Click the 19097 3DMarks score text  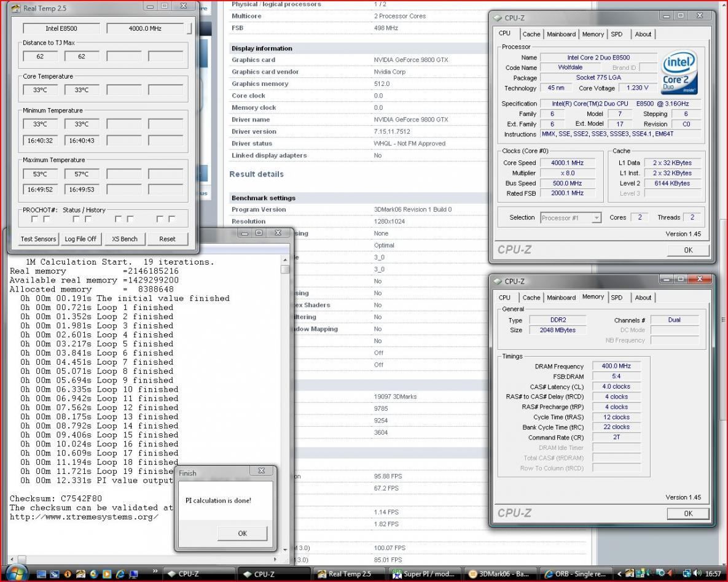tap(395, 397)
